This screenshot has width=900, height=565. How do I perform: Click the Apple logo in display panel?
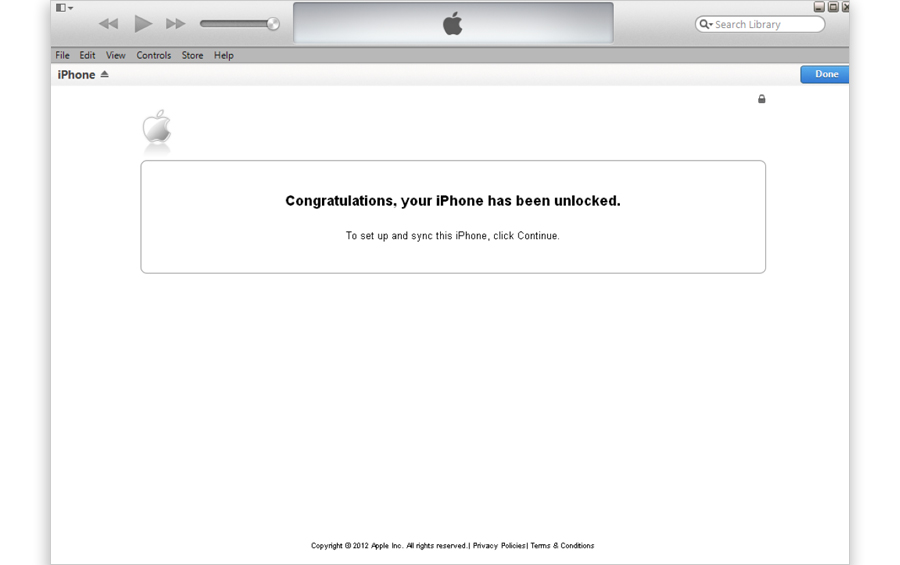click(453, 24)
